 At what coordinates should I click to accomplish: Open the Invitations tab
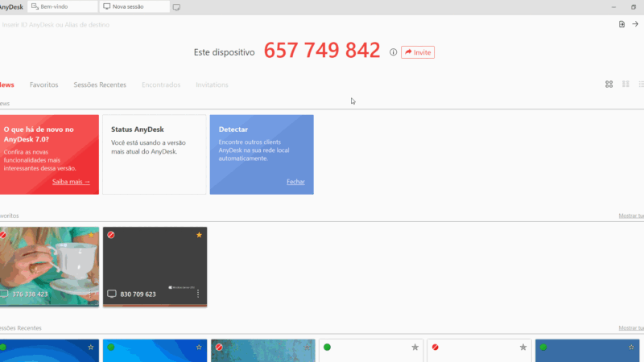(x=212, y=84)
